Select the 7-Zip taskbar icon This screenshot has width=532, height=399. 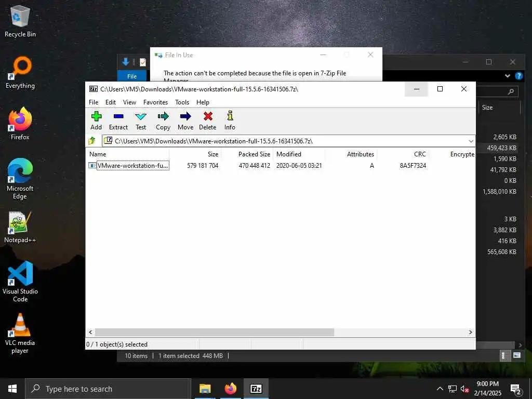pyautogui.click(x=256, y=389)
